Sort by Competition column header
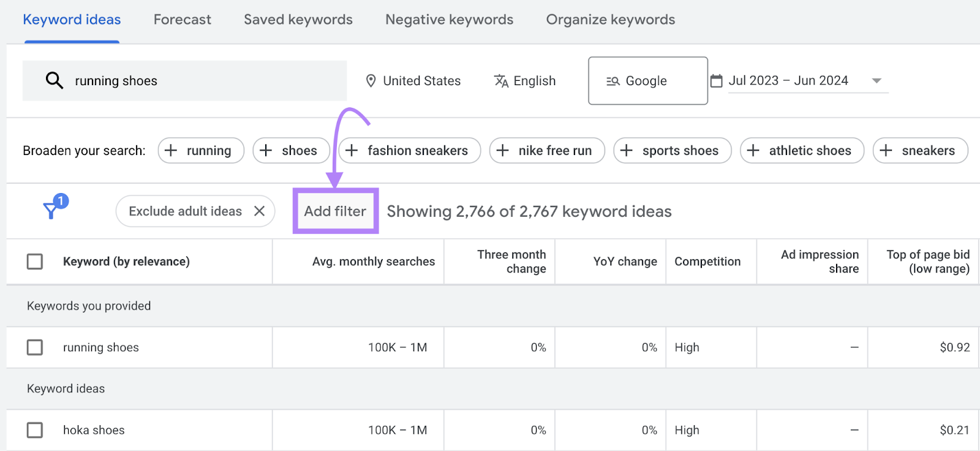Viewport: 980px width, 451px height. [x=707, y=262]
